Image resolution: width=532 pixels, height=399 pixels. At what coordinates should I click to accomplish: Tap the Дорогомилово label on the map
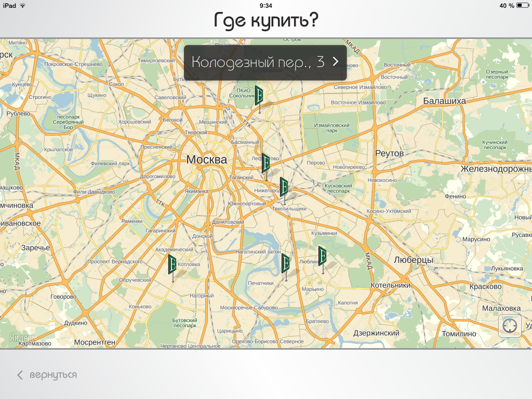coord(157,177)
